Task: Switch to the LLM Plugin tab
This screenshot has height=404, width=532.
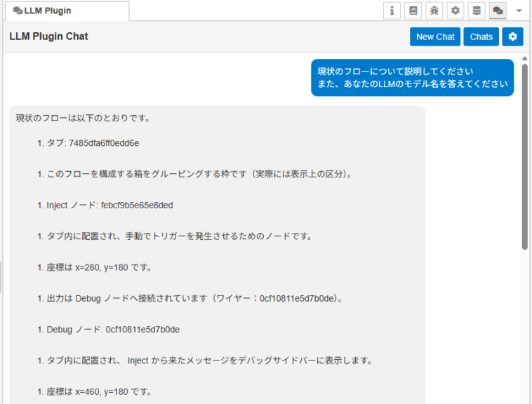Action: tap(67, 11)
